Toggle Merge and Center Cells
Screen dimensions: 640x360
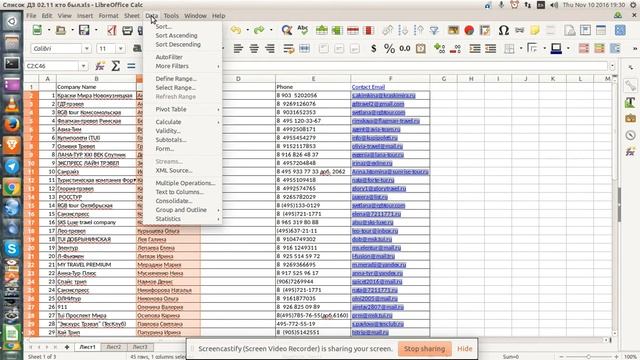pos(304,49)
